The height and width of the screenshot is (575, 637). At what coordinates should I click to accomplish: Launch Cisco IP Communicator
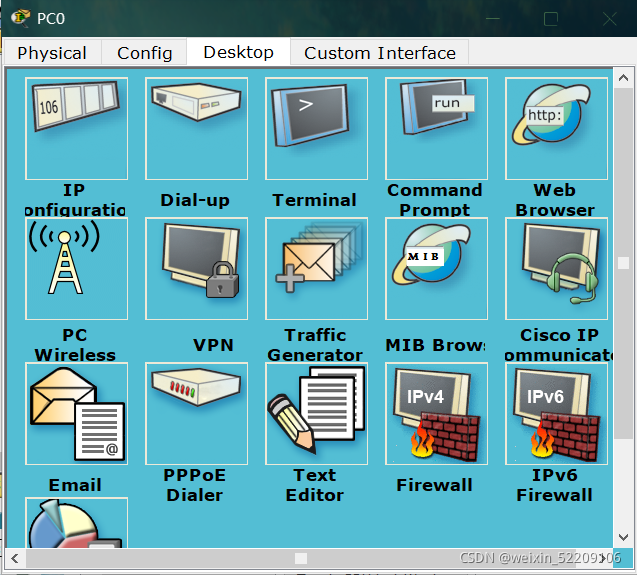(x=557, y=269)
